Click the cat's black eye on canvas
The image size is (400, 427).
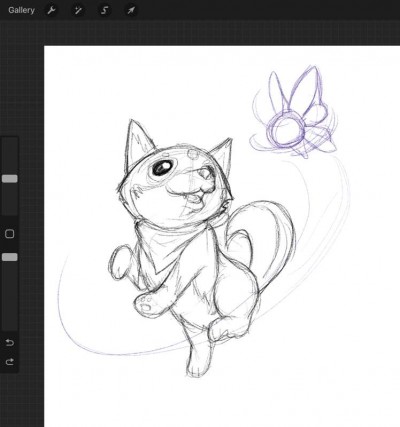[162, 167]
